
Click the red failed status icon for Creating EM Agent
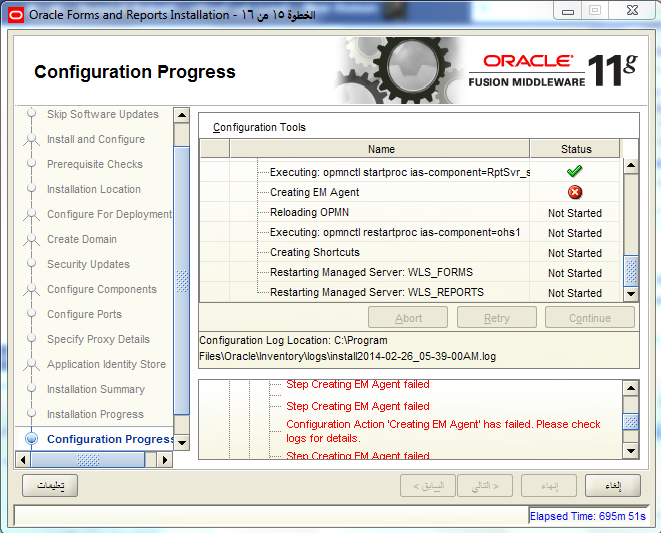click(574, 192)
